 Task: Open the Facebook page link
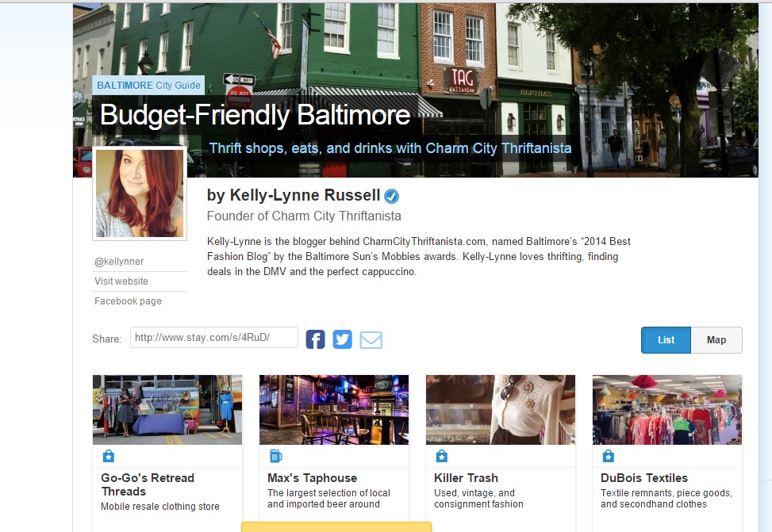coord(128,301)
